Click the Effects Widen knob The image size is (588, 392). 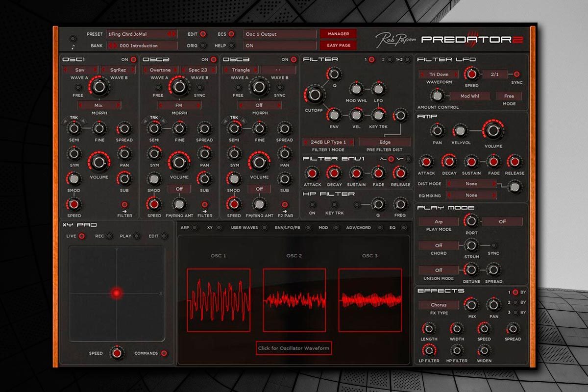[484, 350]
